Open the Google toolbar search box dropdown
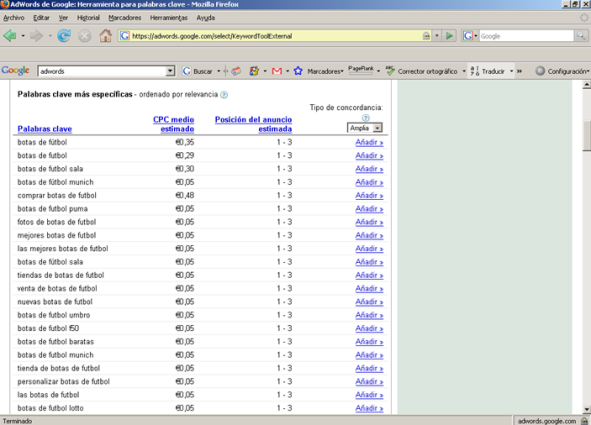The image size is (591, 425). point(170,71)
